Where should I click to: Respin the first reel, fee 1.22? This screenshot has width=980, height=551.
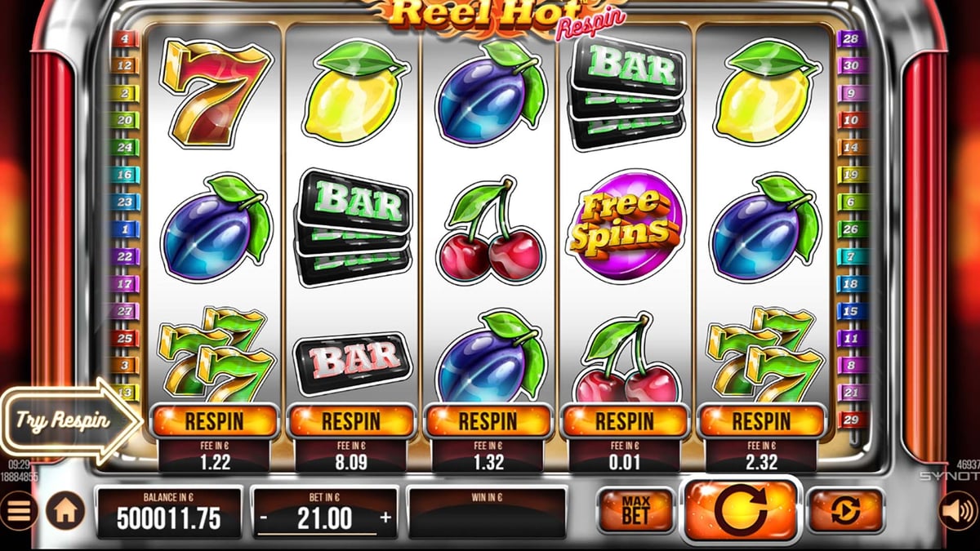pyautogui.click(x=214, y=421)
